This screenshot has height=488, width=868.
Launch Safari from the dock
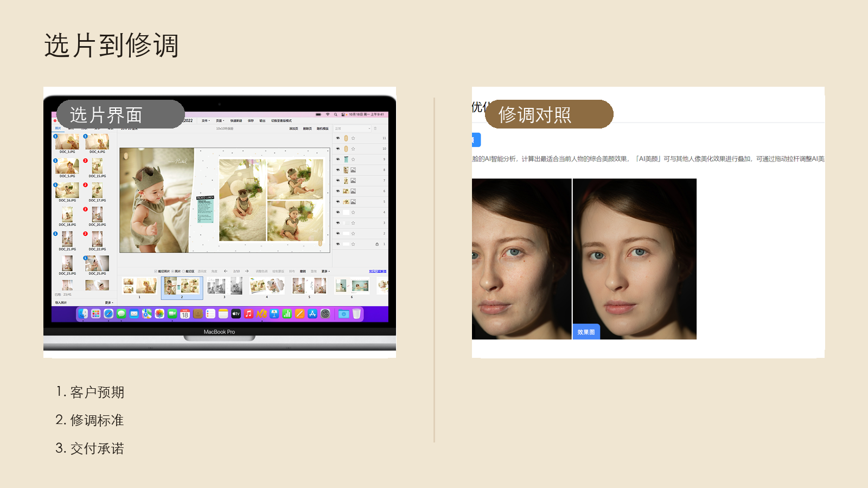(108, 313)
